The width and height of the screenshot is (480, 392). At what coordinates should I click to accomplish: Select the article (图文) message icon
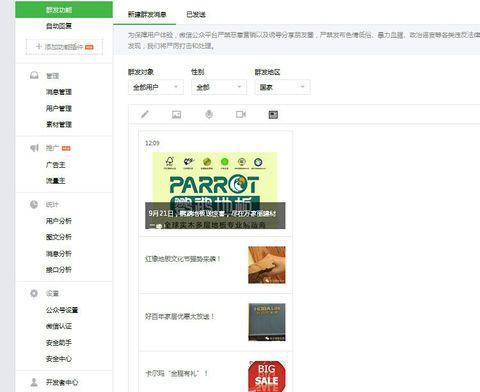point(273,115)
